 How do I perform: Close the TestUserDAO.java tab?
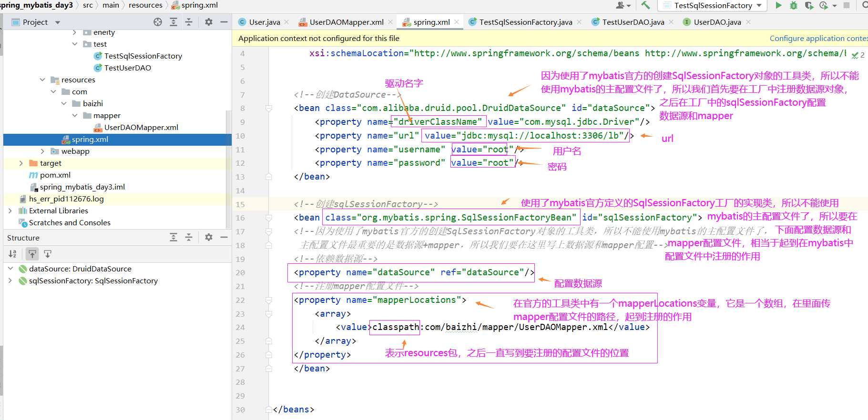671,22
